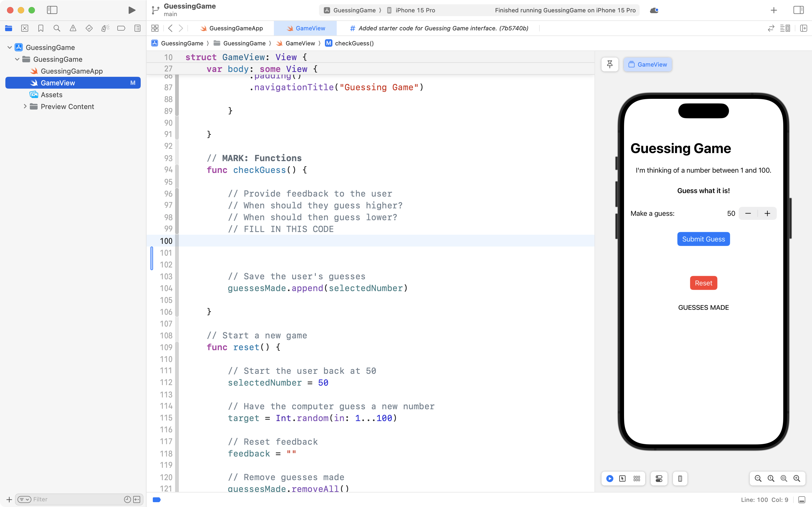Screen dimensions: 812x507
Task: Click the Selectable preview mode icon
Action: tap(622, 479)
